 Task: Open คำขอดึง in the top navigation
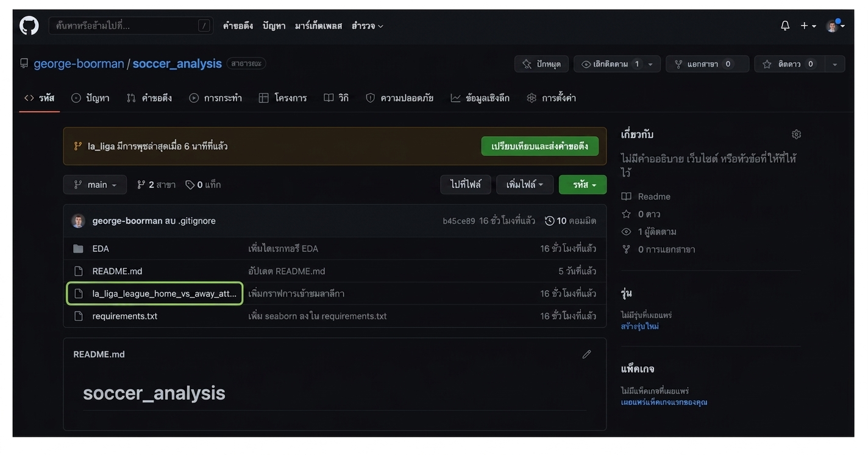tap(238, 26)
